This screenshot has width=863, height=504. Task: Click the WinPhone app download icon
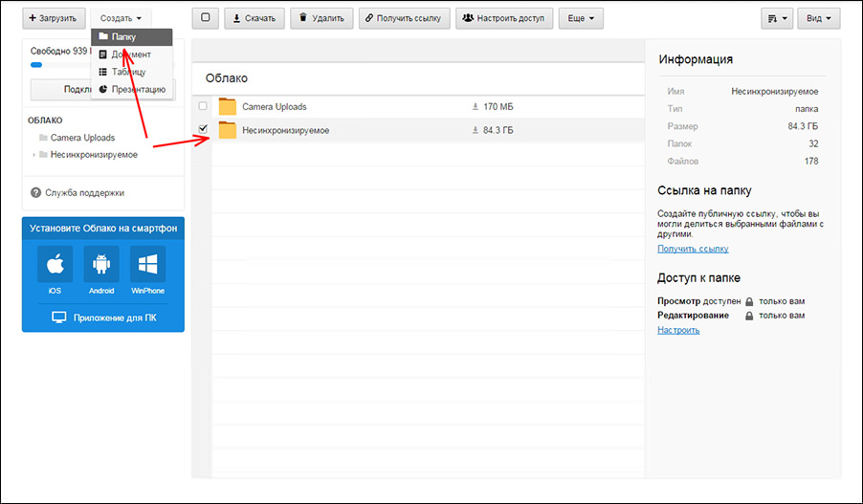click(x=147, y=264)
